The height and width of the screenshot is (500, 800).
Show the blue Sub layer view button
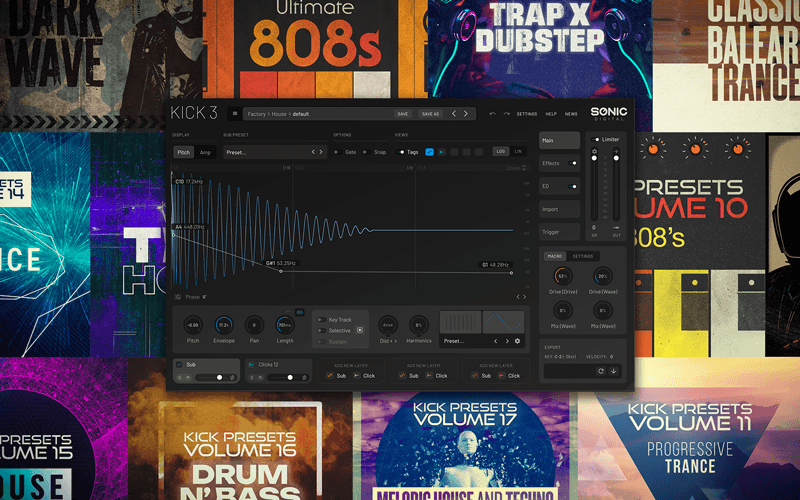[x=430, y=152]
